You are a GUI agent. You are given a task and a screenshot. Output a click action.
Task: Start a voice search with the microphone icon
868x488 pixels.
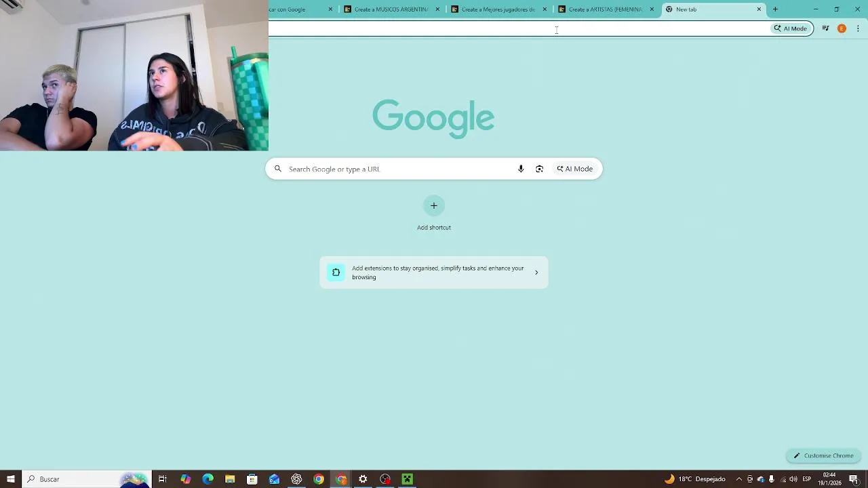pyautogui.click(x=521, y=169)
